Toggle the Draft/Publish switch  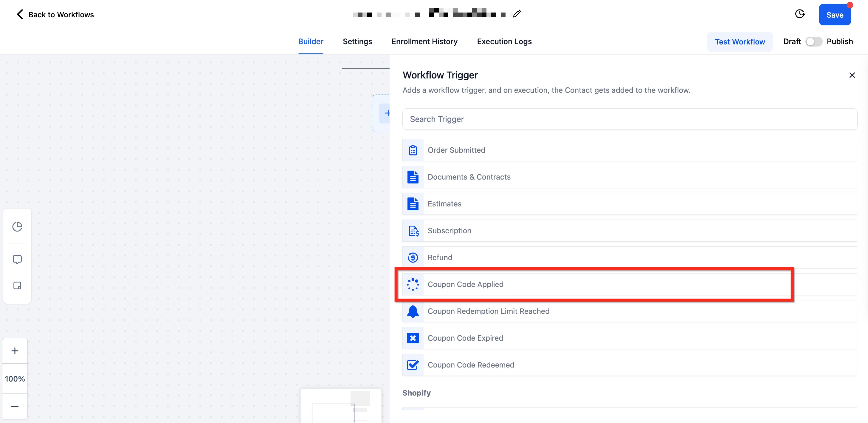[813, 41]
